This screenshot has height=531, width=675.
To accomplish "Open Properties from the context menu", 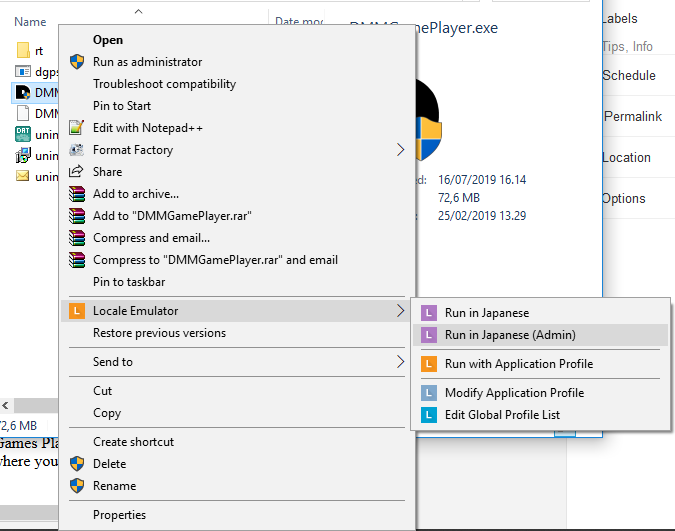I will point(119,515).
